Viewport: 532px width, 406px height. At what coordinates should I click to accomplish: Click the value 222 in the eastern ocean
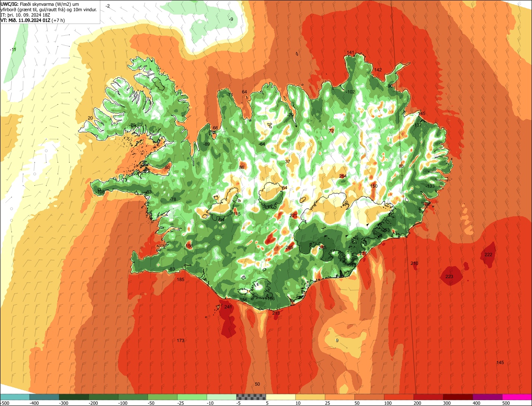(x=488, y=254)
